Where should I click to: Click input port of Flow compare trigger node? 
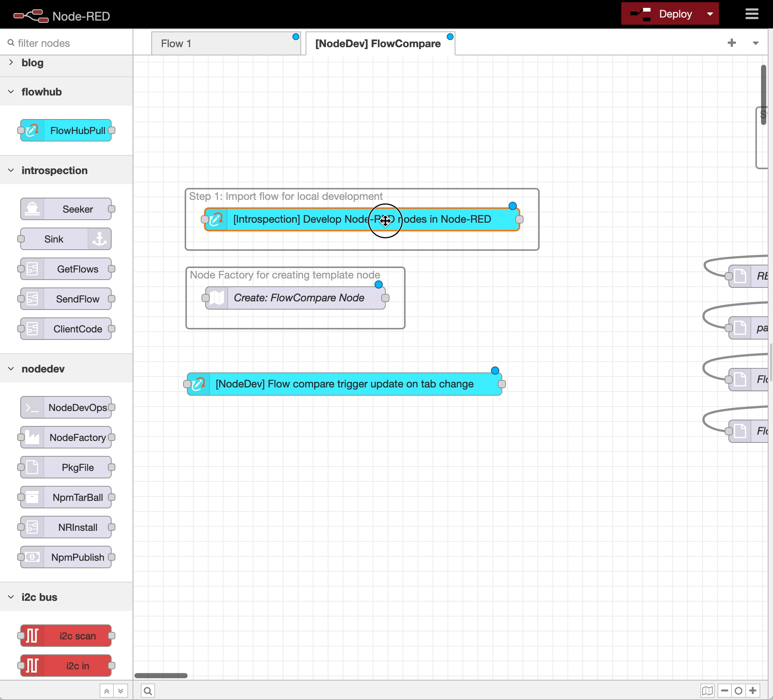coord(187,384)
